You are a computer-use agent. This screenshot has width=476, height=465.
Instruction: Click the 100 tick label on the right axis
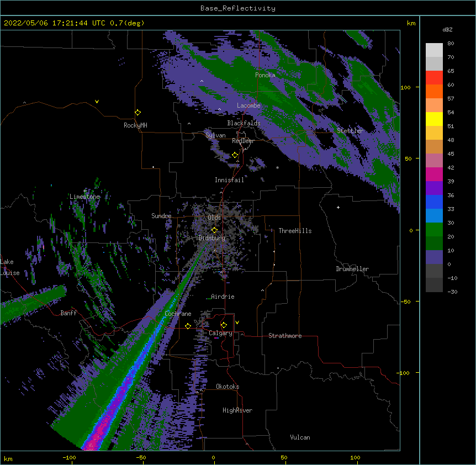405,87
